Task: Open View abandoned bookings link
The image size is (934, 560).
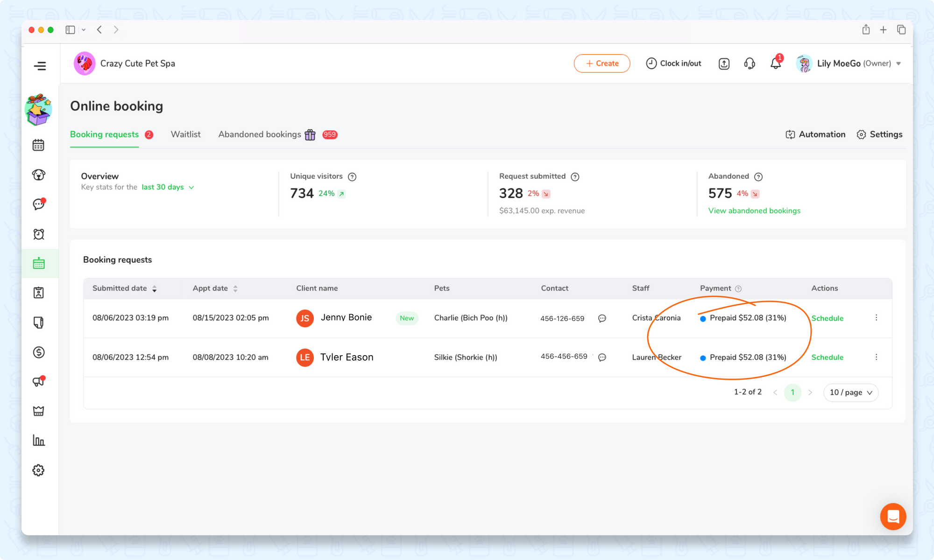Action: tap(754, 211)
